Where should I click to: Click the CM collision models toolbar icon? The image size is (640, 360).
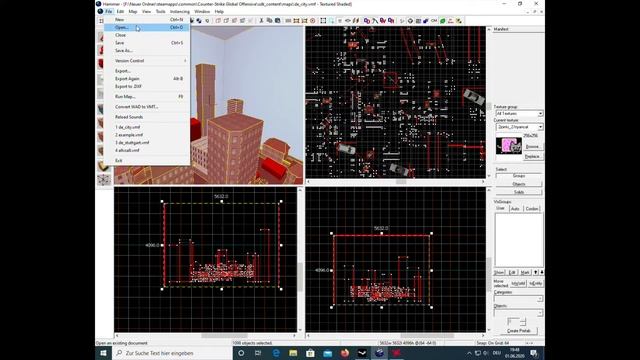click(x=434, y=20)
